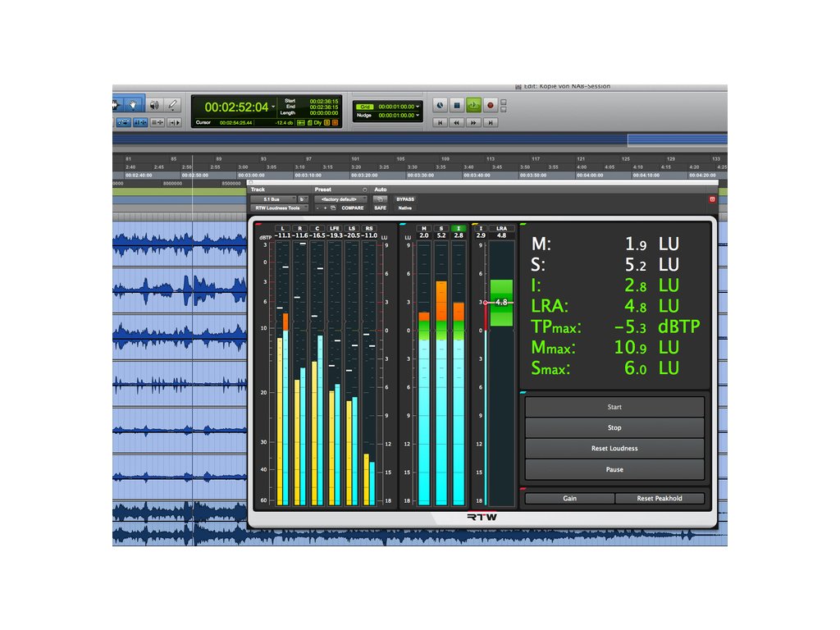
Task: Click the Mmax 10.9 LU readout
Action: tap(605, 348)
